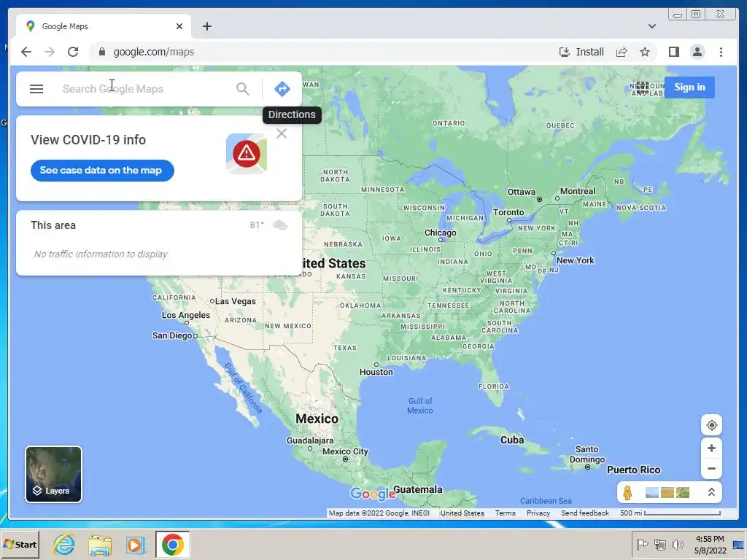Reload the Google Maps page

tap(73, 52)
